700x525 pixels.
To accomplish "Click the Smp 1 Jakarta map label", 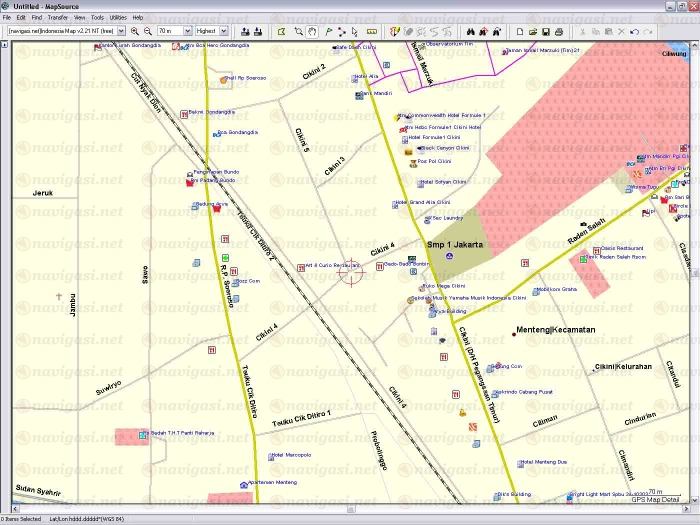I will pos(454,244).
